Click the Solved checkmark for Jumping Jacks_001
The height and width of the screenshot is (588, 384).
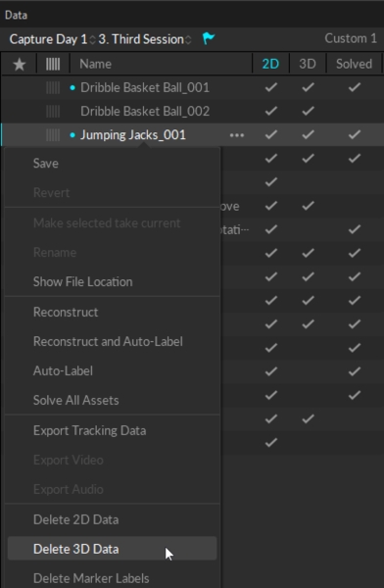click(x=354, y=134)
